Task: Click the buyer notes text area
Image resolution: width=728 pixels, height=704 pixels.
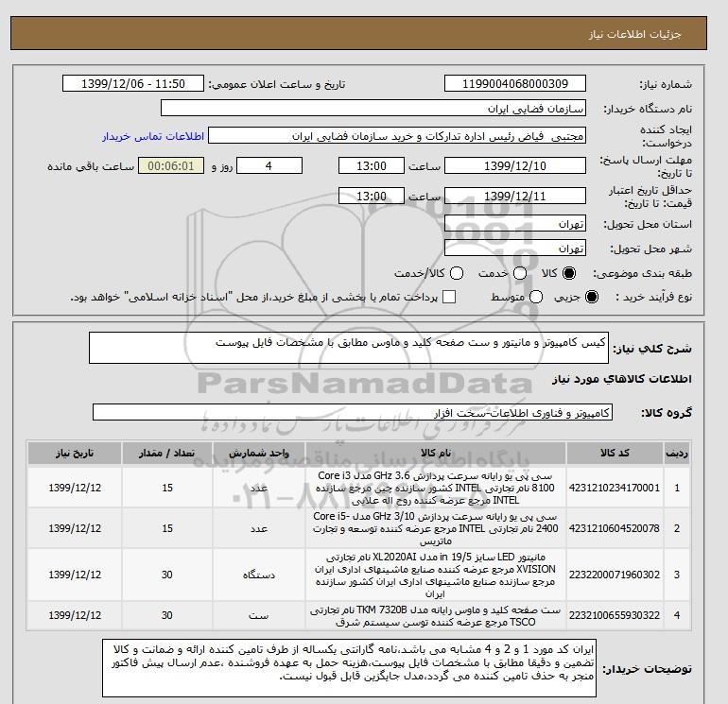Action: click(x=349, y=668)
